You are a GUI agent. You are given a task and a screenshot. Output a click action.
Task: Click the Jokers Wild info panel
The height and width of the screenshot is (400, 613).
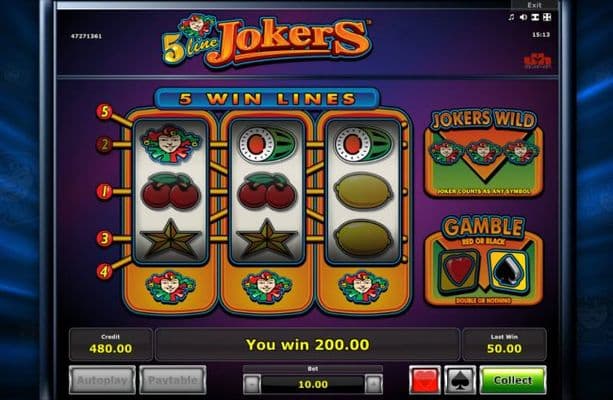484,153
